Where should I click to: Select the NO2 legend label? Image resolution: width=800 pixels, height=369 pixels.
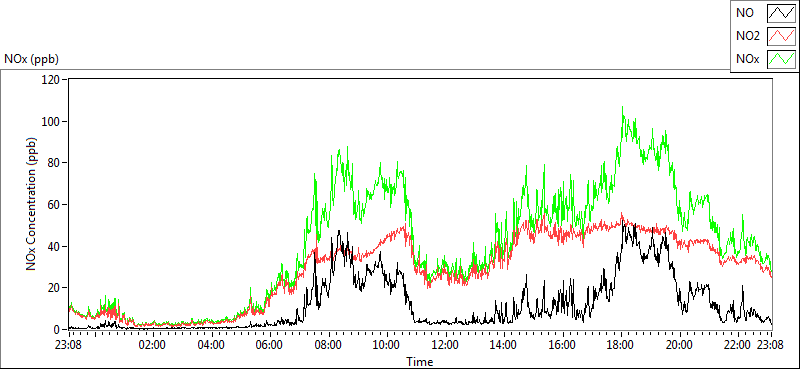[748, 36]
